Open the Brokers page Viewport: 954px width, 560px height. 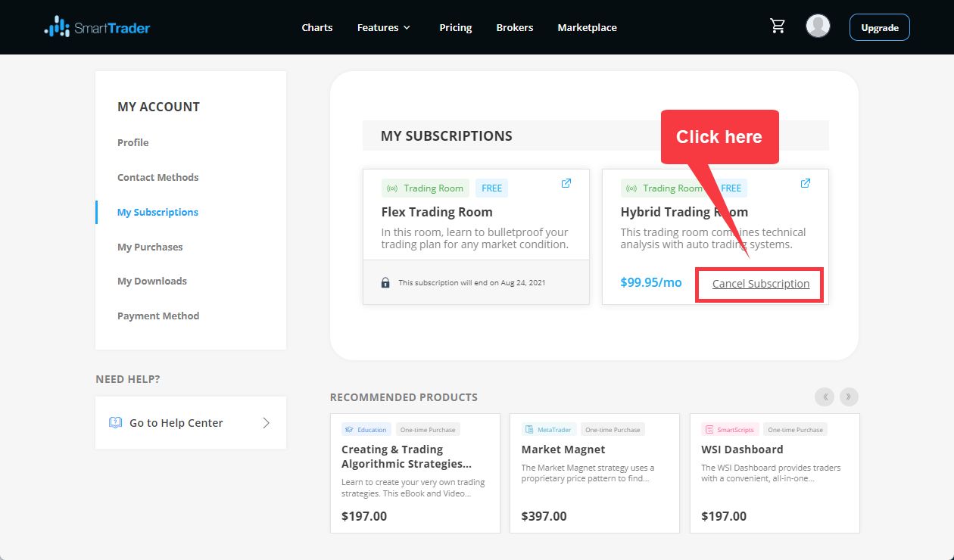(515, 27)
